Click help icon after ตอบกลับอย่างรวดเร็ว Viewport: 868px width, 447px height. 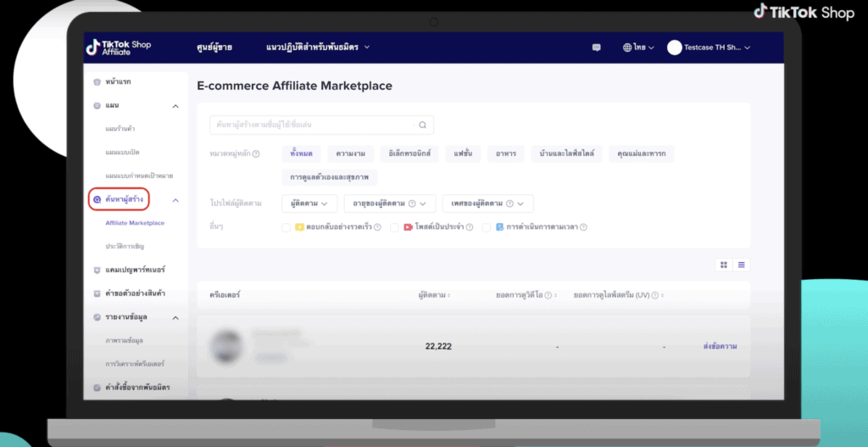(x=377, y=227)
